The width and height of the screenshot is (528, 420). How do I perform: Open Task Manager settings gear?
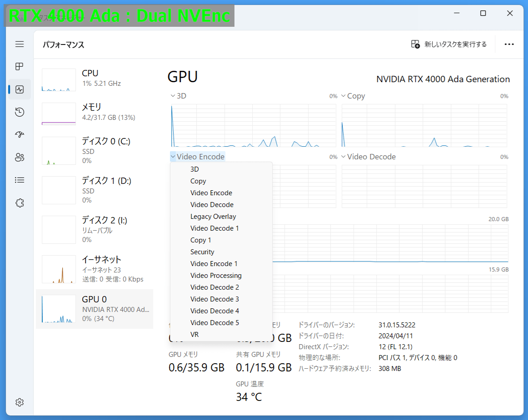[x=20, y=402]
